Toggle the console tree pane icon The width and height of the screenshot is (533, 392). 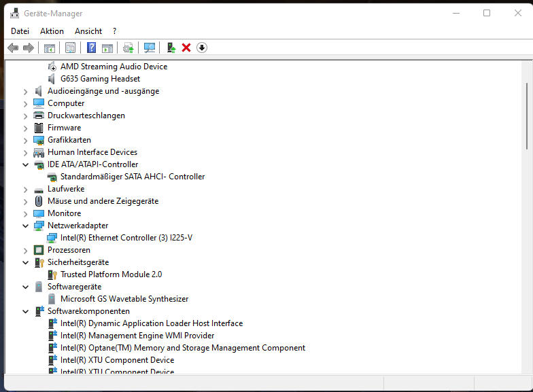point(49,48)
